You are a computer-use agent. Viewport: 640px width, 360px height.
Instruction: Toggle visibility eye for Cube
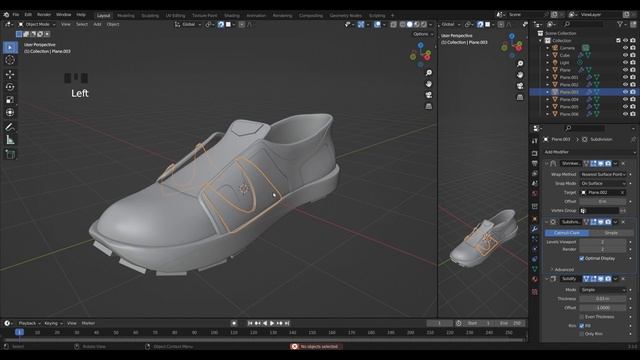tap(625, 55)
